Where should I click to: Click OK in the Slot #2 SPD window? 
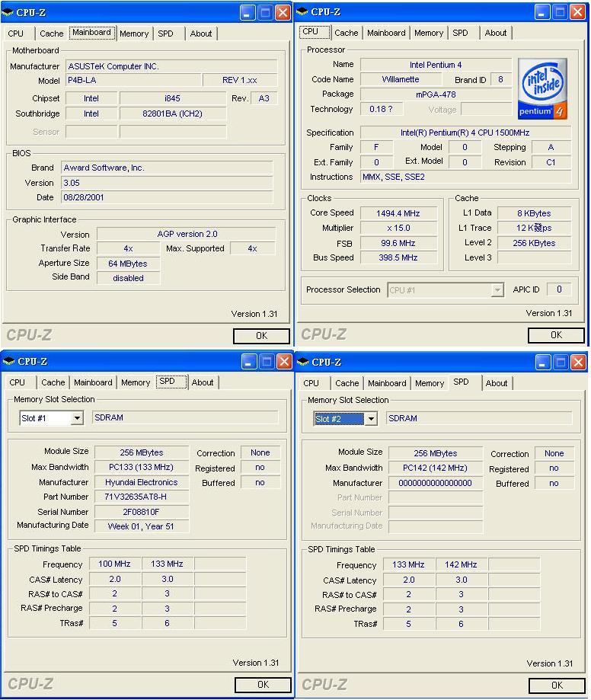click(557, 686)
